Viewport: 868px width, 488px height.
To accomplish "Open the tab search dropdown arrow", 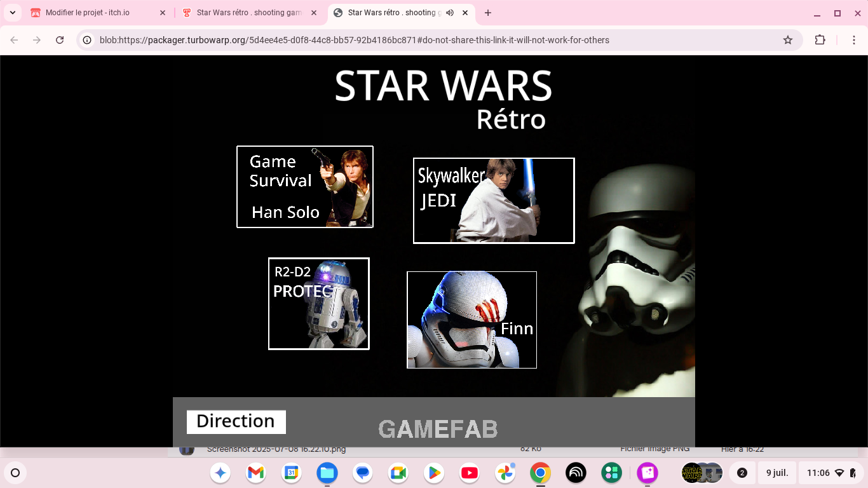I will [13, 13].
